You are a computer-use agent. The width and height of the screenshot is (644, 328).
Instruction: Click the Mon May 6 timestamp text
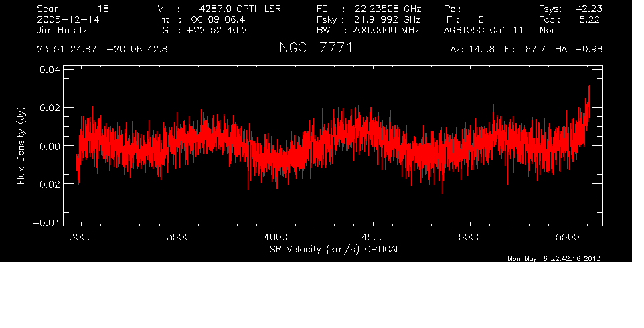554,260
